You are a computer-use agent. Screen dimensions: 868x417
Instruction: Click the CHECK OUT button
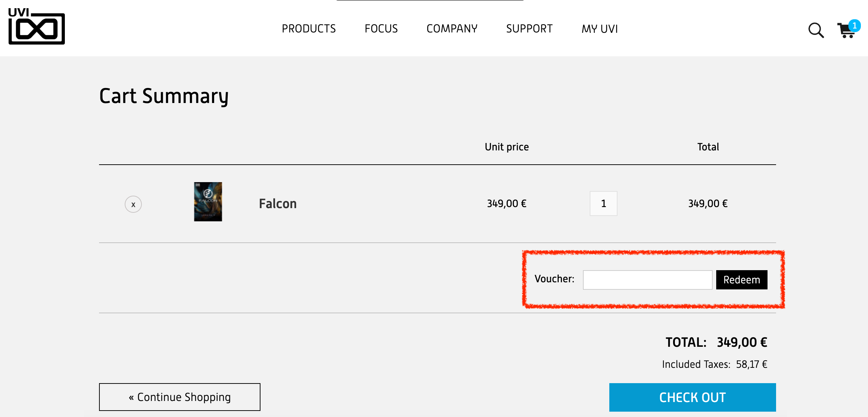click(x=693, y=397)
